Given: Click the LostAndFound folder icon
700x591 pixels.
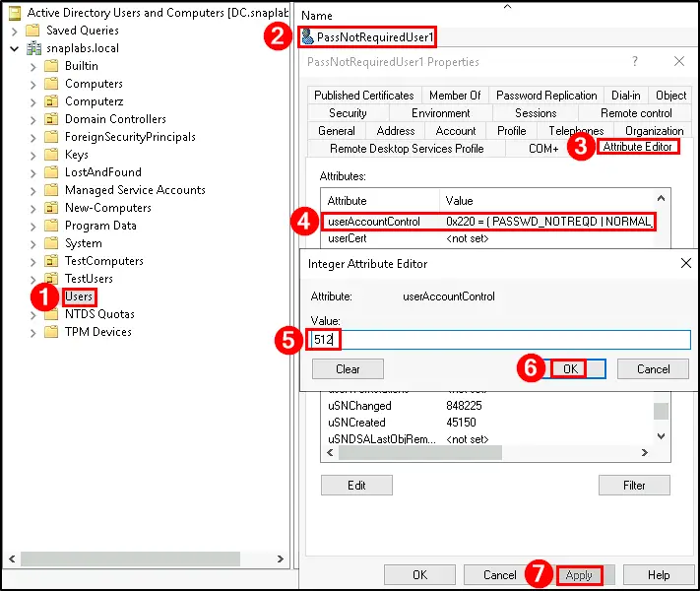Looking at the screenshot, I should pyautogui.click(x=51, y=172).
